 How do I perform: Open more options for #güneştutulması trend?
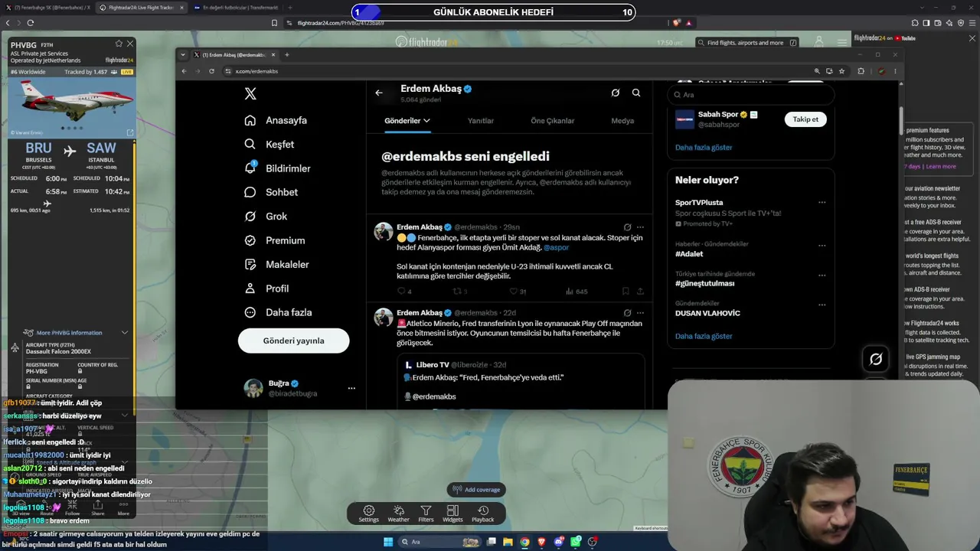tap(822, 275)
